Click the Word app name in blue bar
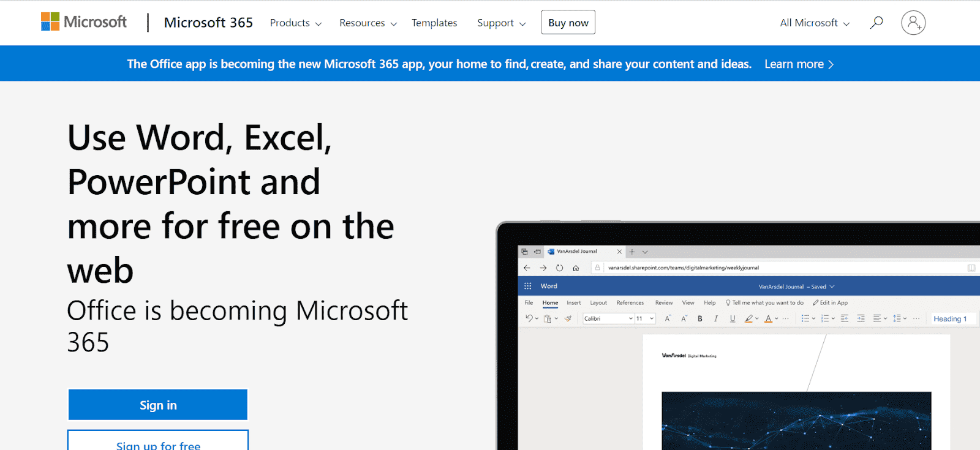Viewport: 980px width, 450px height. 549,286
